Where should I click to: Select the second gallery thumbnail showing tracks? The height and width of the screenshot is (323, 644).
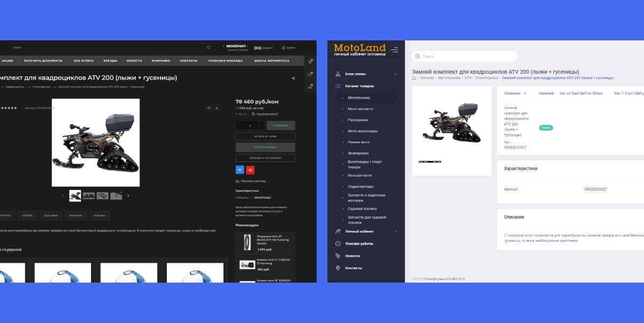click(x=89, y=196)
